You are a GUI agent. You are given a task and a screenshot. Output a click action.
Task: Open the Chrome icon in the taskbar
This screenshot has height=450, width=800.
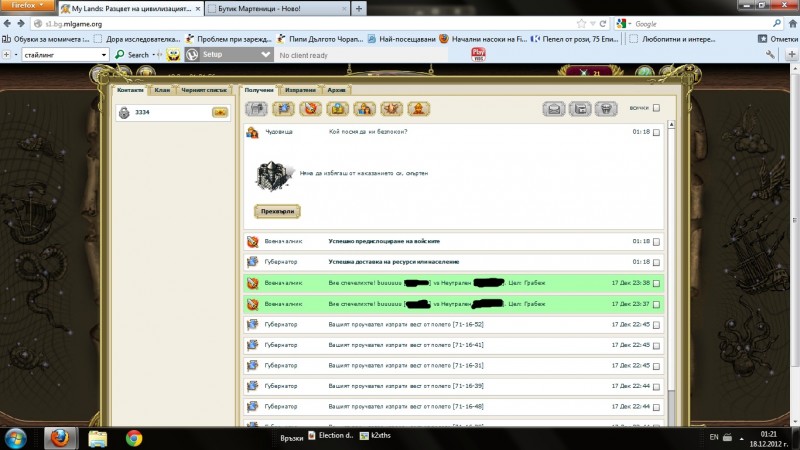point(133,437)
